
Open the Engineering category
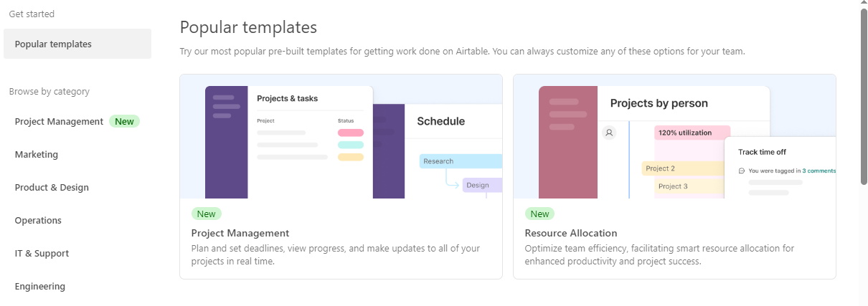pos(40,286)
